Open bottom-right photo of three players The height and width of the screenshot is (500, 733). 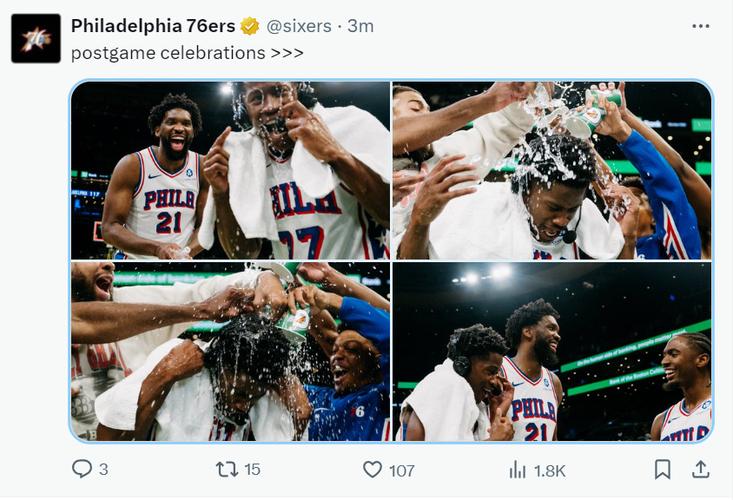(552, 351)
